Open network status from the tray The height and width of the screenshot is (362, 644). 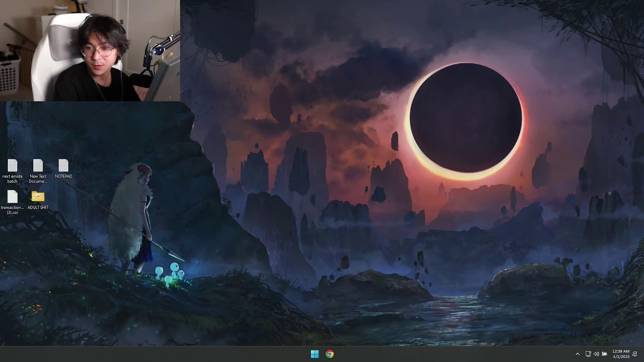click(588, 354)
